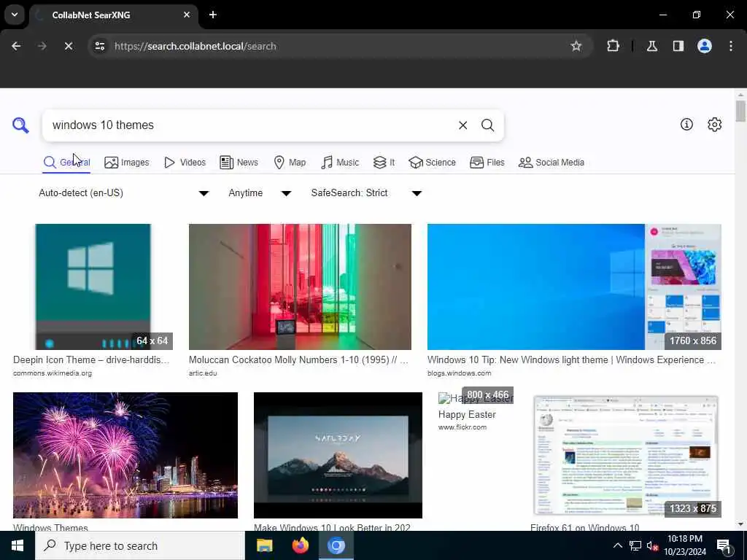
Task: Open the Firefox 61 screenshot thumbnail
Action: (x=625, y=455)
